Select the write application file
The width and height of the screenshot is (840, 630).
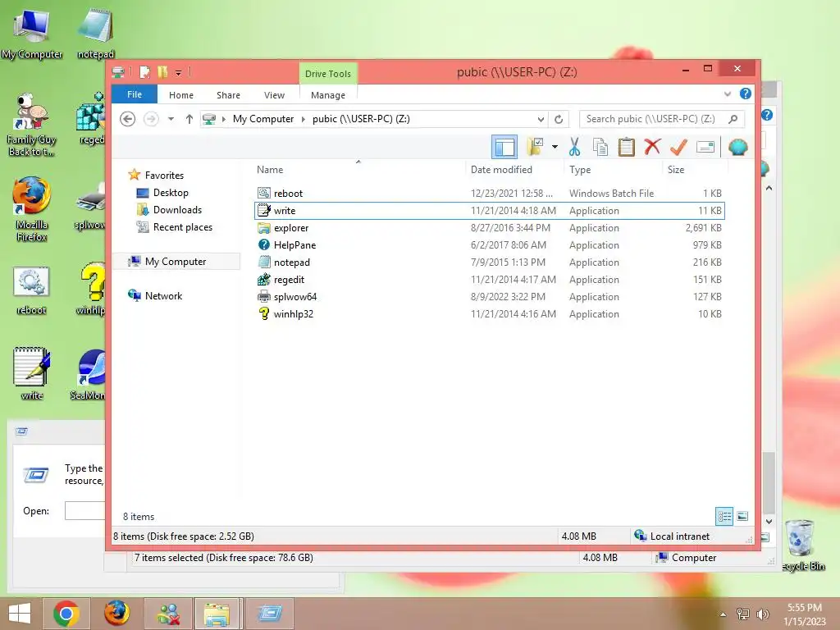[489, 211]
